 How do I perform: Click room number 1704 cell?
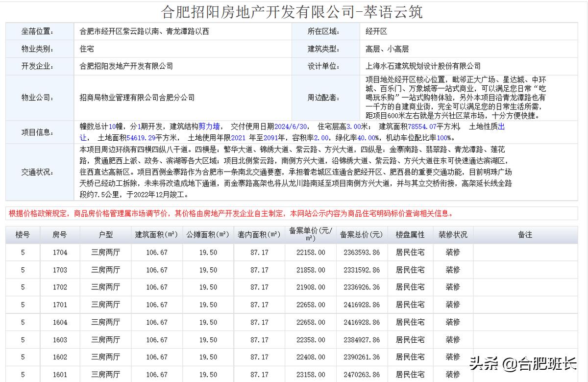point(59,252)
